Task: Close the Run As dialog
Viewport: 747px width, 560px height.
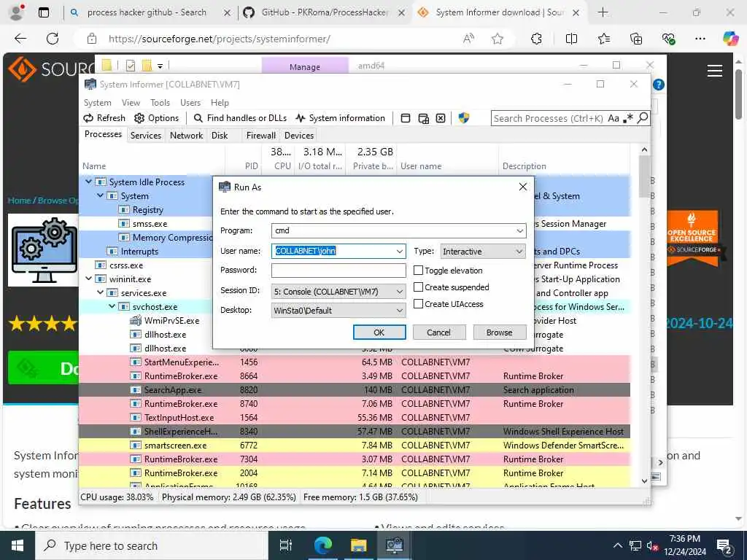Action: pyautogui.click(x=522, y=187)
